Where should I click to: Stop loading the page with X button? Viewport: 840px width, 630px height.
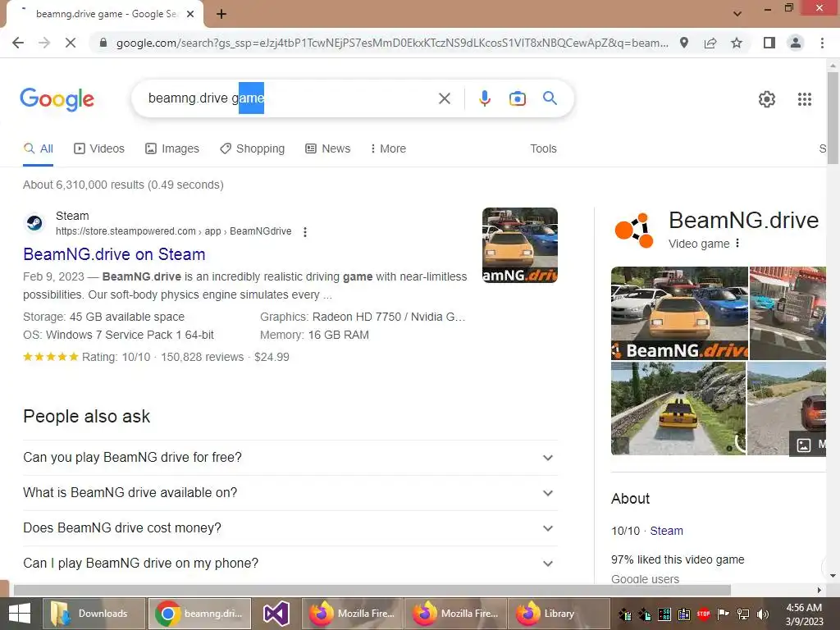pos(71,43)
